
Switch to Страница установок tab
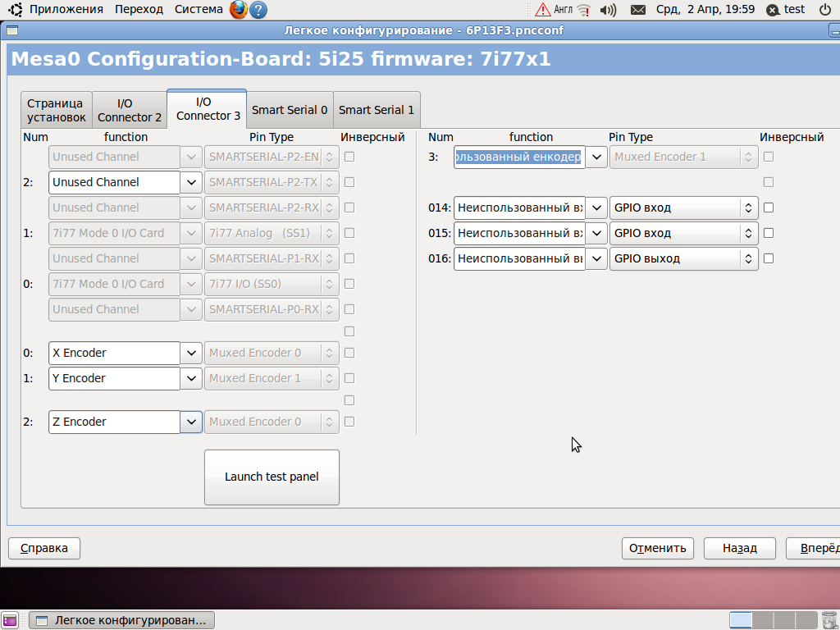click(x=57, y=111)
